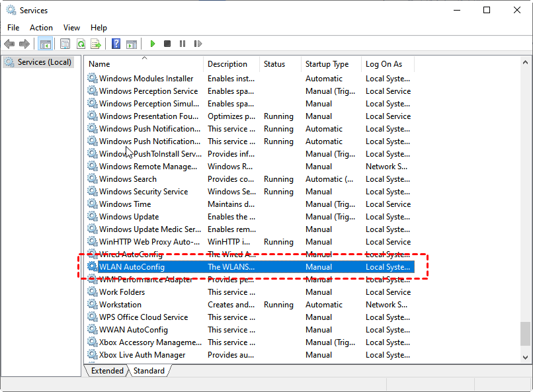Click the Pause Service toolbar icon
This screenshot has height=392, width=533.
pyautogui.click(x=183, y=44)
